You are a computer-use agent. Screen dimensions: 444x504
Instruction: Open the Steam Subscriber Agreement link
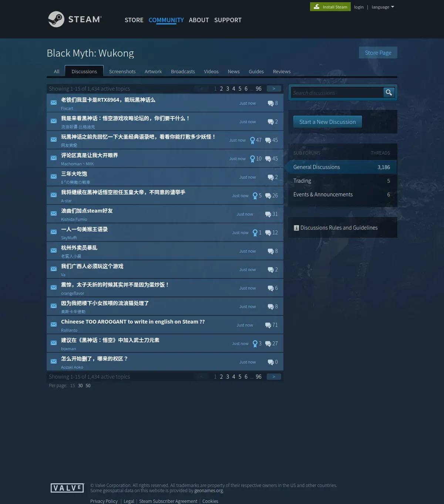[x=168, y=501]
